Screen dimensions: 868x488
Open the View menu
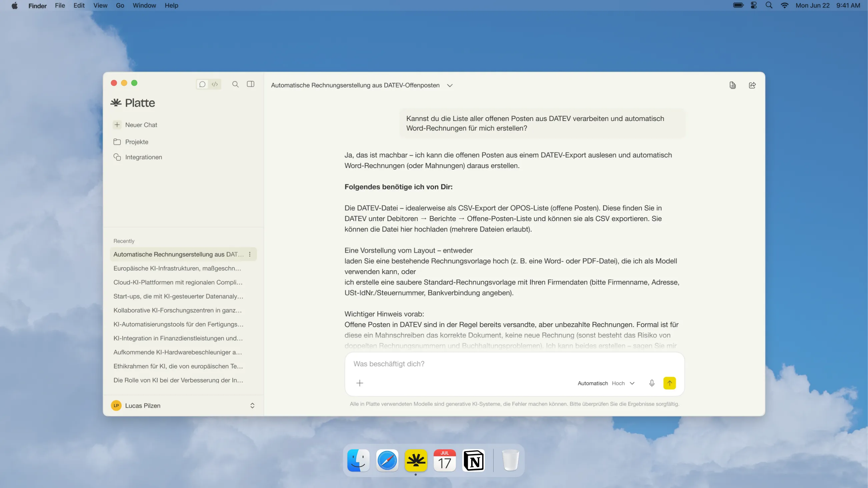click(100, 5)
